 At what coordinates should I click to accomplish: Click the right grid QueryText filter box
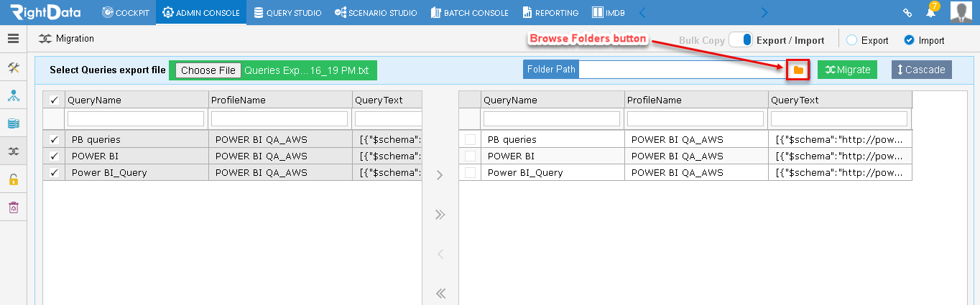pos(839,118)
